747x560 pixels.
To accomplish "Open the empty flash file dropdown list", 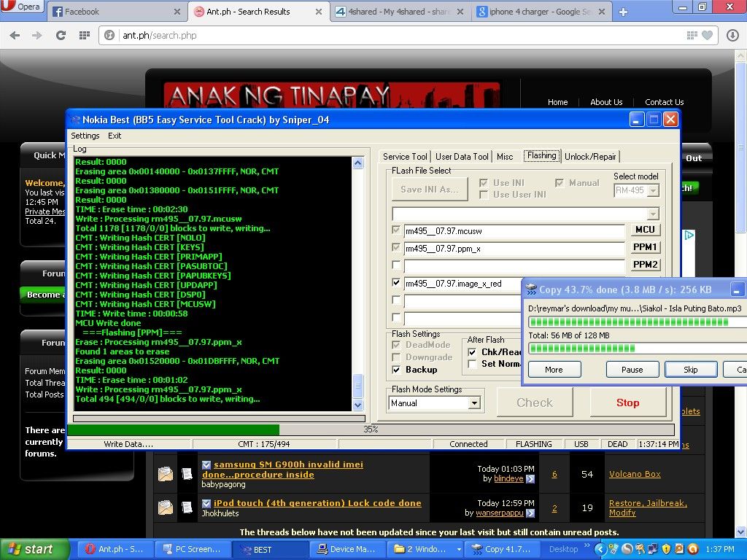I will coord(652,214).
